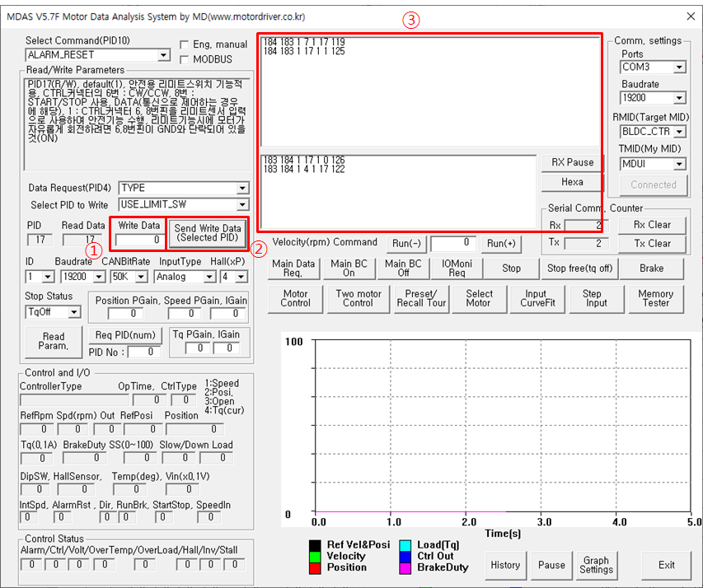Click the Tx Clear button
This screenshot has height=588, width=703.
pyautogui.click(x=652, y=244)
